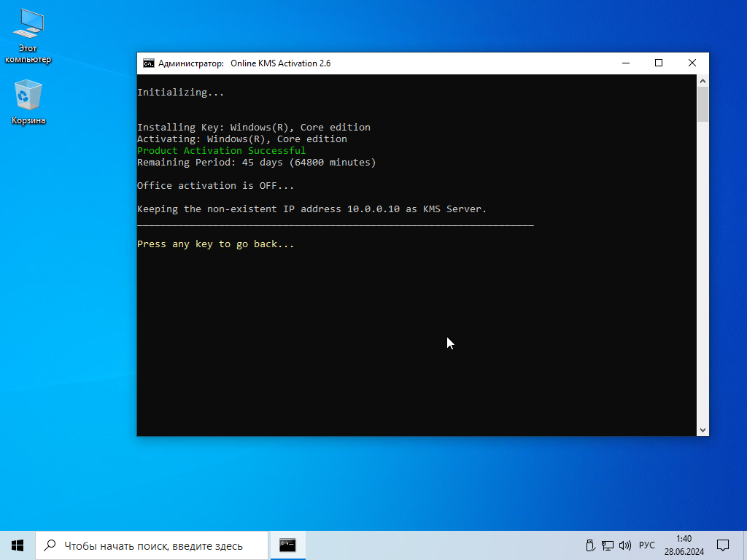Screen dimensions: 747x560
Task: Maximize the Online KMS Activation window
Action: click(659, 63)
